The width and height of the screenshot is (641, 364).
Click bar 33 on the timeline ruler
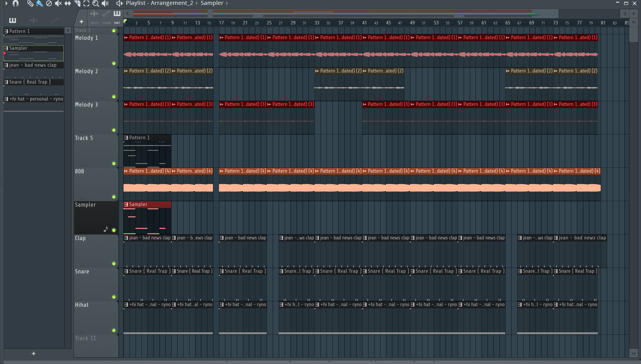(x=317, y=23)
